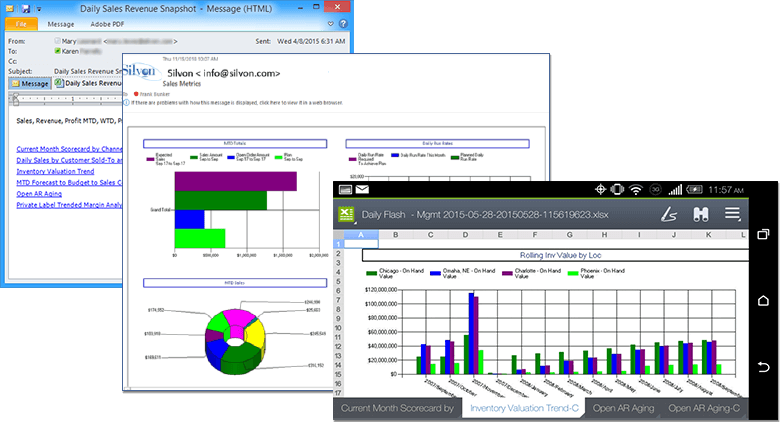Click purple Expected Sales legend swatch
The image size is (780, 422).
pos(150,159)
